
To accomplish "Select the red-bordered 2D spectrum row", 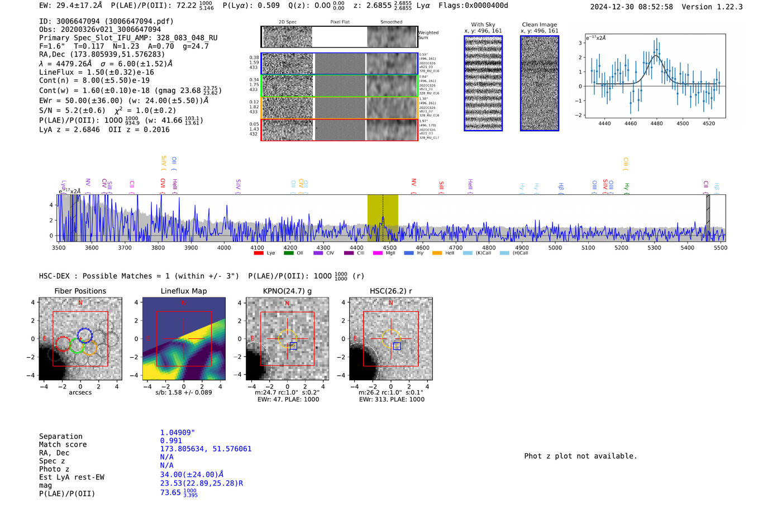I will [340, 130].
